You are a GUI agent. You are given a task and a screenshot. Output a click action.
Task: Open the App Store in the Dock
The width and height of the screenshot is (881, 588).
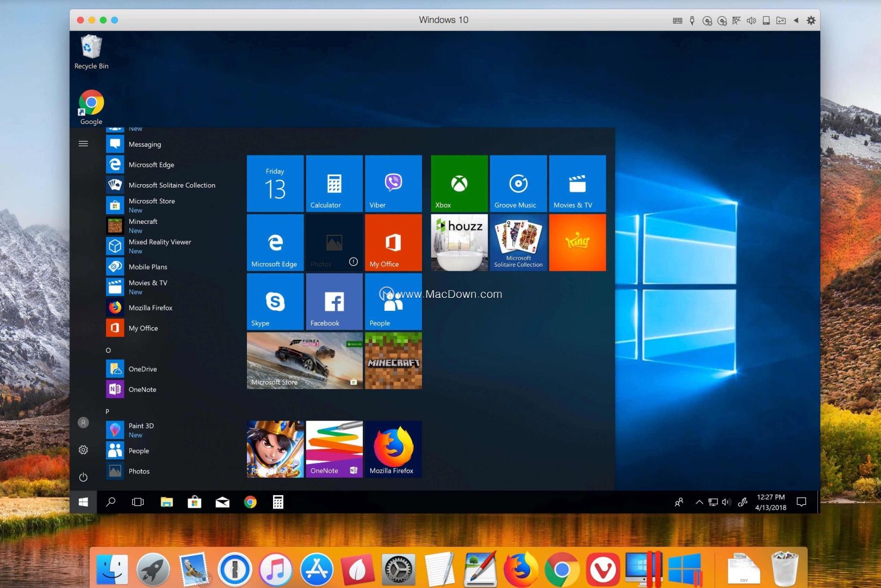pos(317,569)
